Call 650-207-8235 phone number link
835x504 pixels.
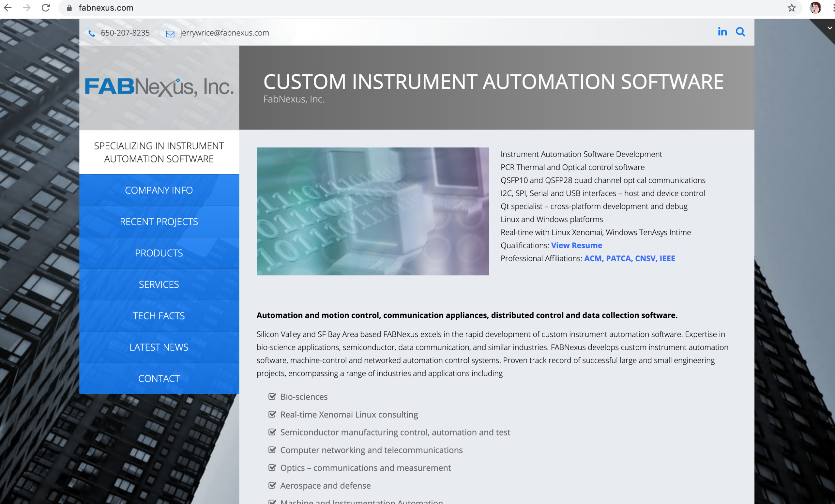click(125, 33)
